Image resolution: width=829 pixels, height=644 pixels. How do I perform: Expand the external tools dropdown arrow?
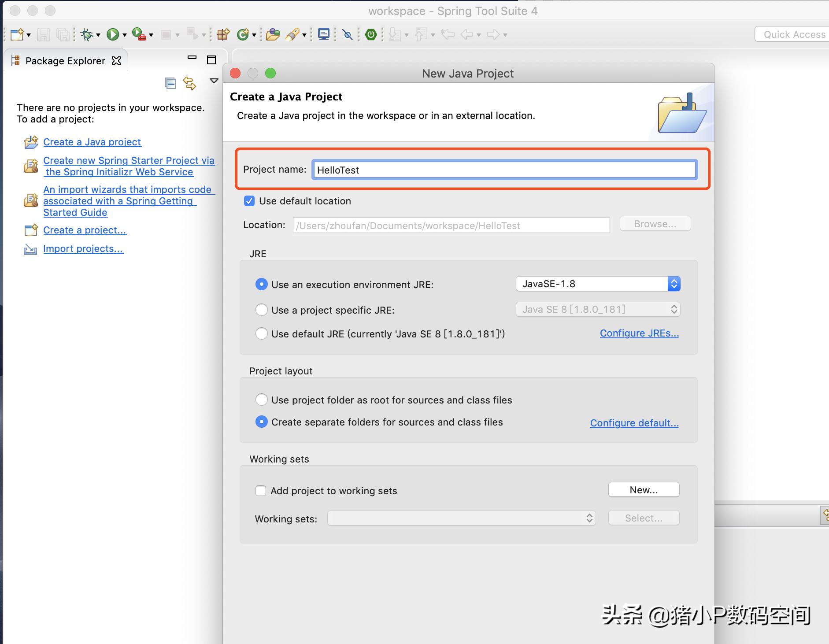[x=151, y=35]
